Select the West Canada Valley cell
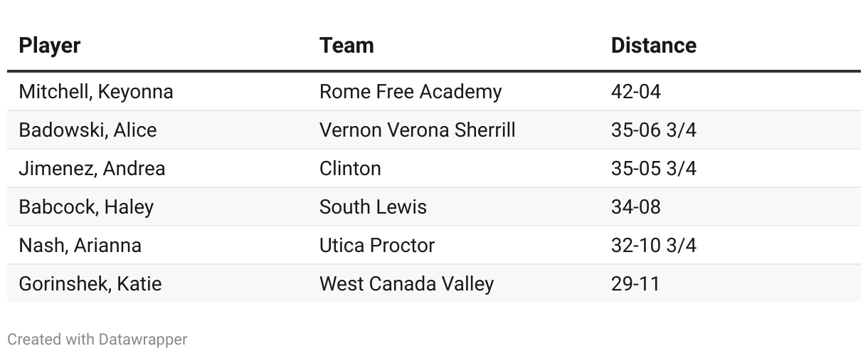Image resolution: width=868 pixels, height=356 pixels. tap(406, 284)
